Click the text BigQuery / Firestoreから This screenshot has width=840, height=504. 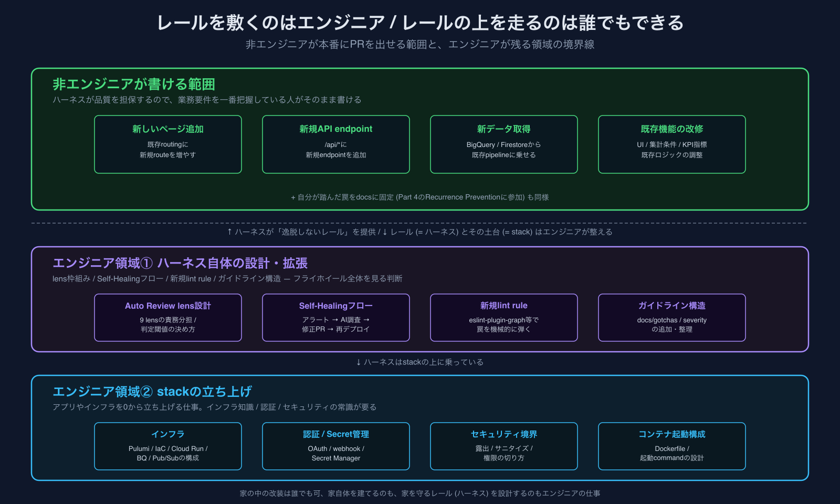pyautogui.click(x=504, y=145)
